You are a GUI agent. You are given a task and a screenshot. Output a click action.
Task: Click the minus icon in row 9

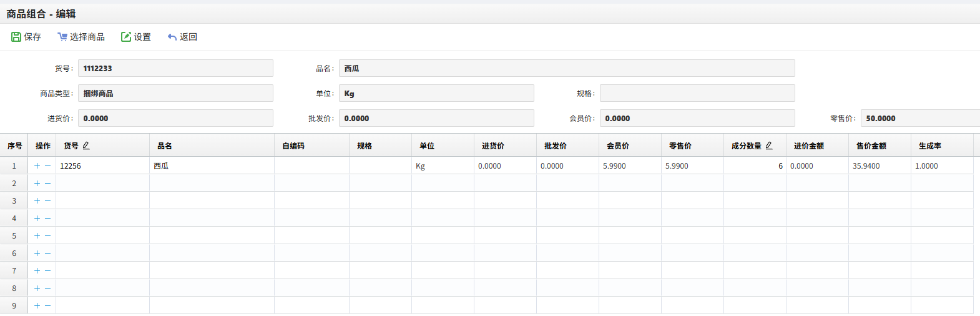[47, 306]
